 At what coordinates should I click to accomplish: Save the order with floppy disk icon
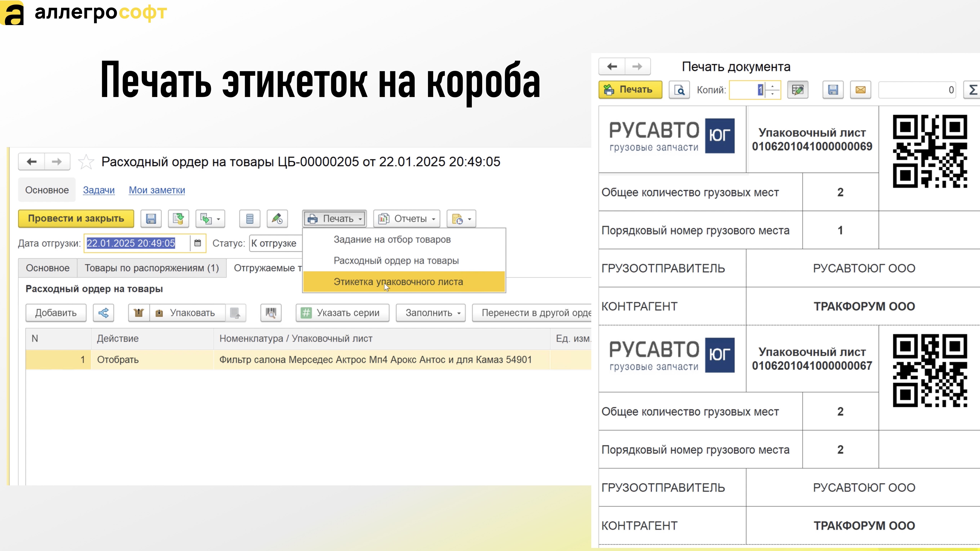[151, 219]
